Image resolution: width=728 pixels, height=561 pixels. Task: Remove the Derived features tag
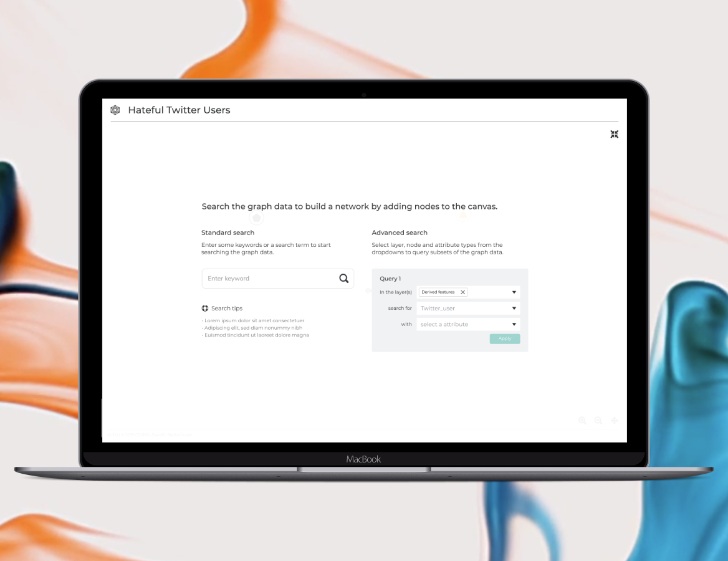tap(463, 292)
